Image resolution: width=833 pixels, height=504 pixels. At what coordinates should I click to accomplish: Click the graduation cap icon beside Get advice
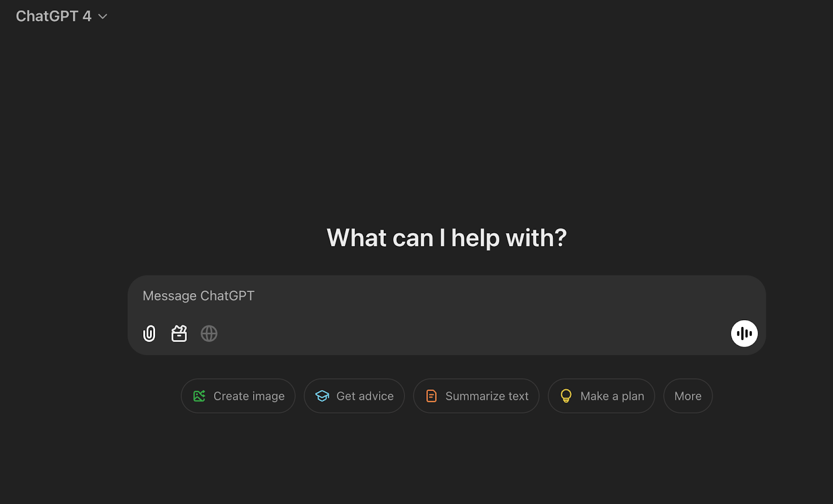click(x=323, y=396)
